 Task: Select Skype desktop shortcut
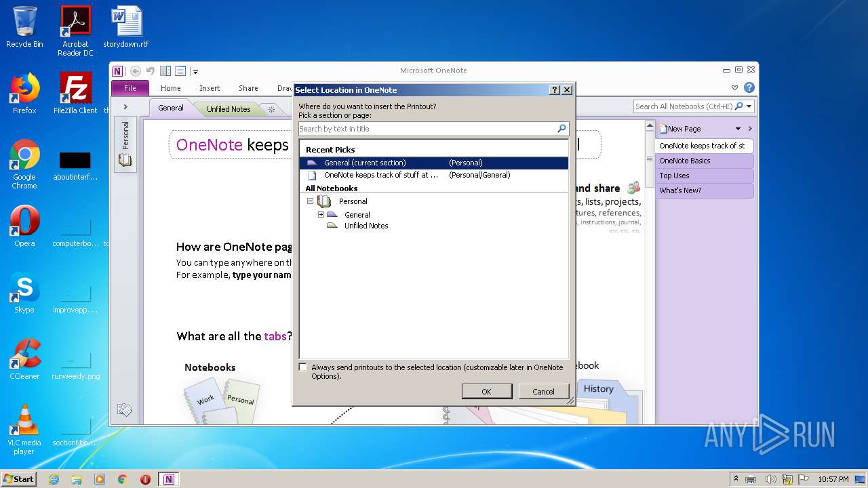click(x=24, y=293)
